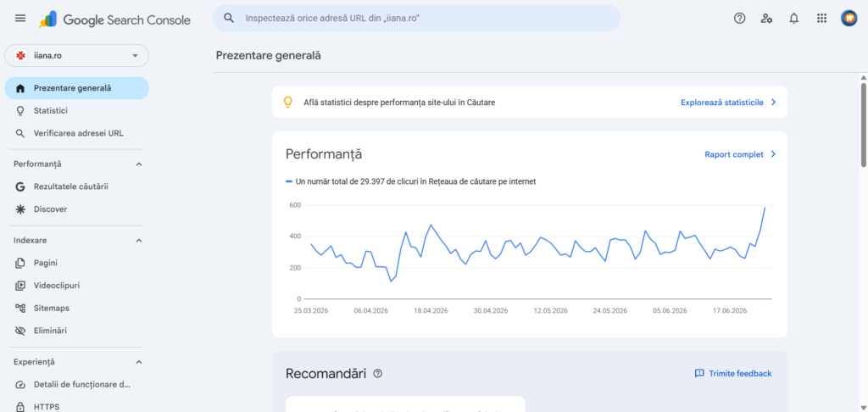Screen dimensions: 868x412
Task: Click the Recomandări heading
Action: coord(326,373)
